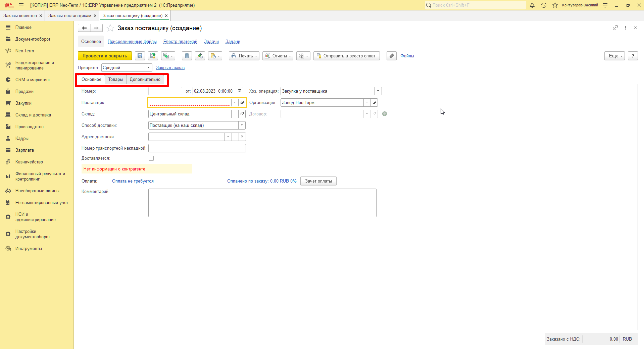Open the notifications bell icon
The height and width of the screenshot is (349, 644).
coord(532,5)
